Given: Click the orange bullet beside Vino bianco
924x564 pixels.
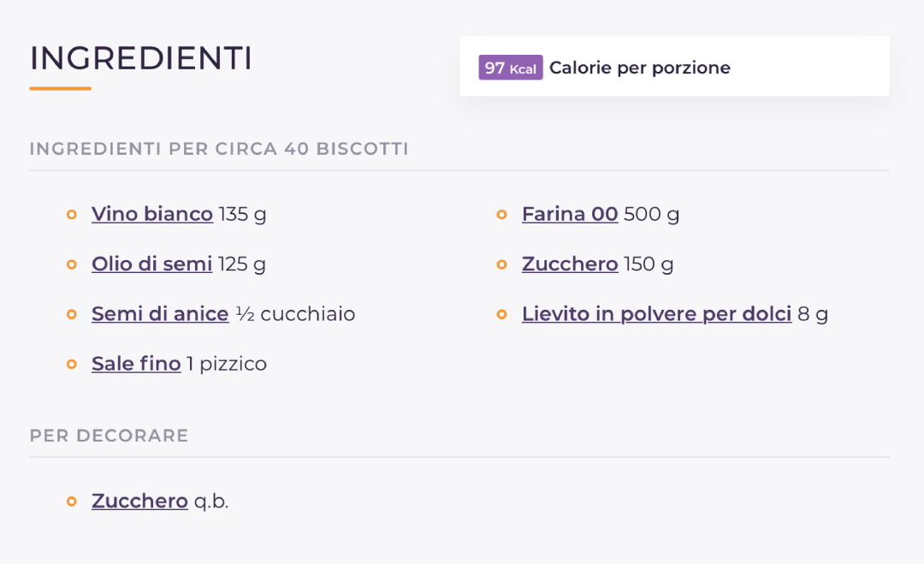Looking at the screenshot, I should point(72,215).
